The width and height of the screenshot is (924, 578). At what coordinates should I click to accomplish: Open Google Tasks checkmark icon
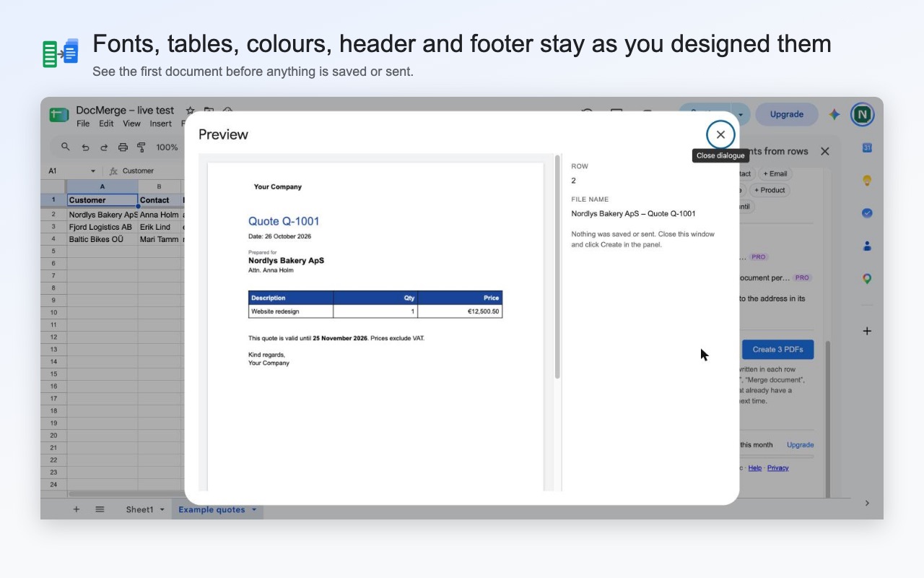coord(867,213)
